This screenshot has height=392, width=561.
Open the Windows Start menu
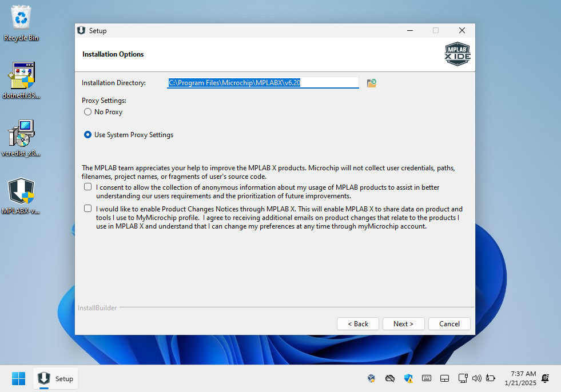[x=19, y=378]
